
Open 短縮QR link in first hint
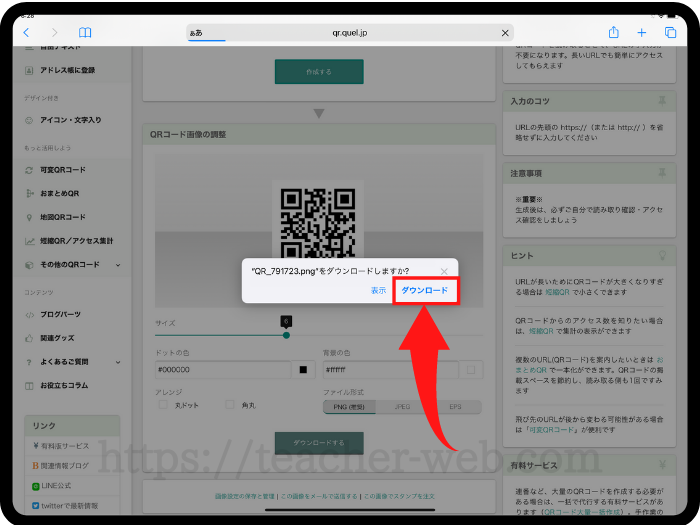tap(558, 292)
